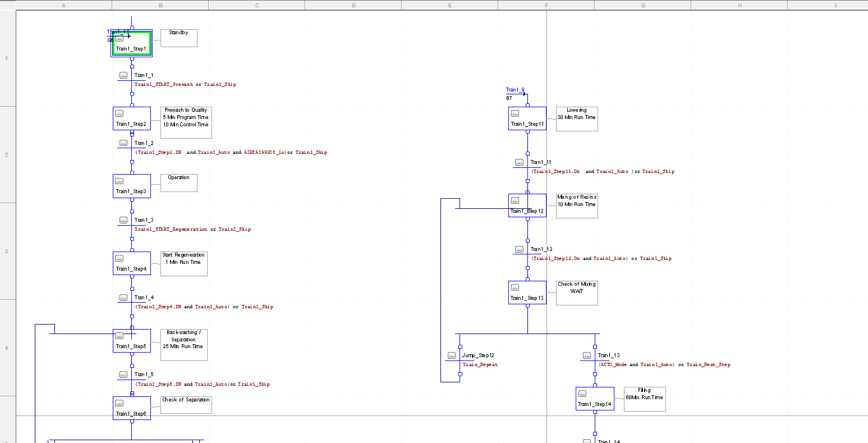
Task: Click the Train1_START_Prewash or Train1_Skip condition
Action: click(x=185, y=85)
